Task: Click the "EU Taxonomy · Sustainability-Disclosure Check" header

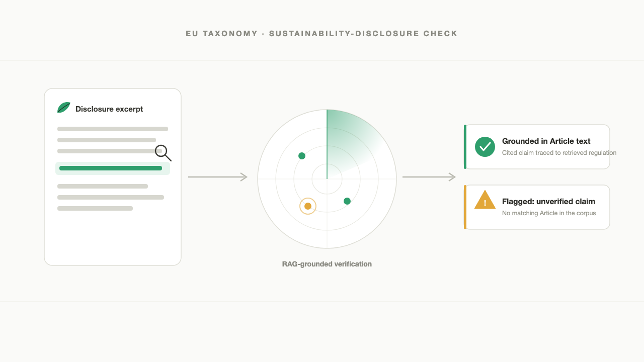Action: [x=322, y=34]
